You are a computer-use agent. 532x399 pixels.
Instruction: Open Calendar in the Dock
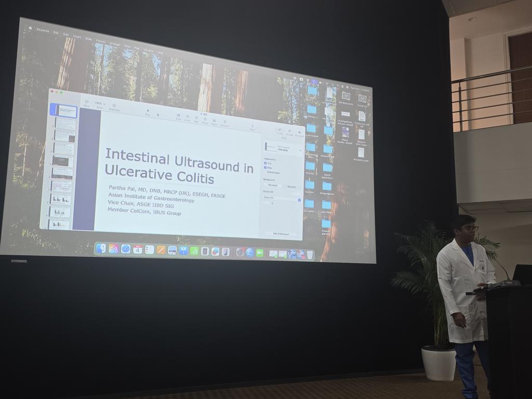point(137,250)
